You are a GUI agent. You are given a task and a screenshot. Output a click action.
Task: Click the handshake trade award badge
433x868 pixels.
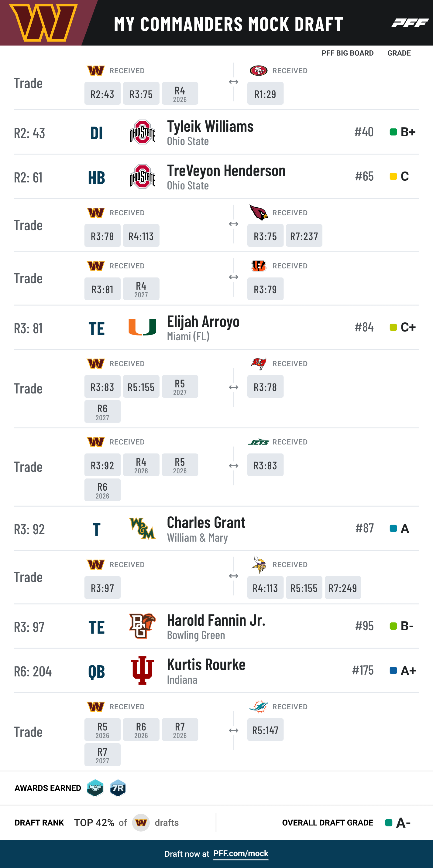pyautogui.click(x=95, y=788)
